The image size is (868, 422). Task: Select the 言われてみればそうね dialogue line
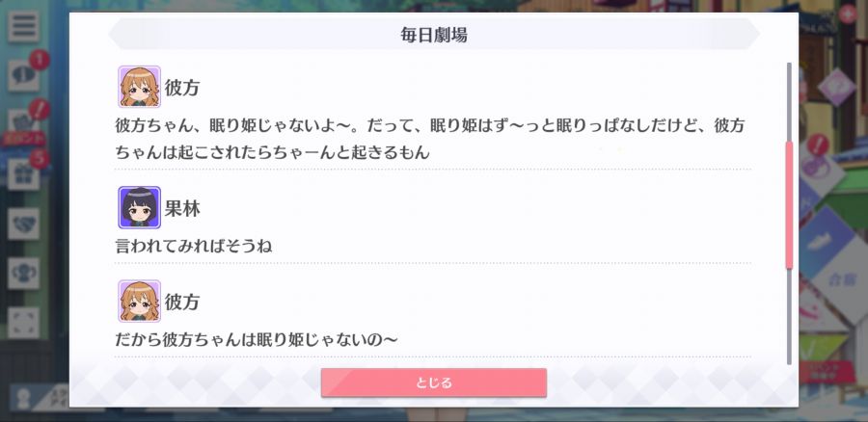click(x=193, y=246)
